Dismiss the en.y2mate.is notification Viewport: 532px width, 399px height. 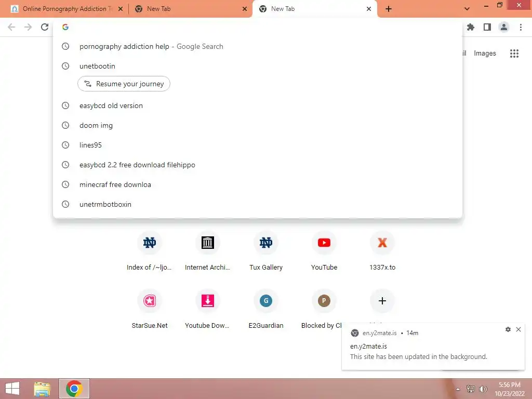(x=518, y=329)
